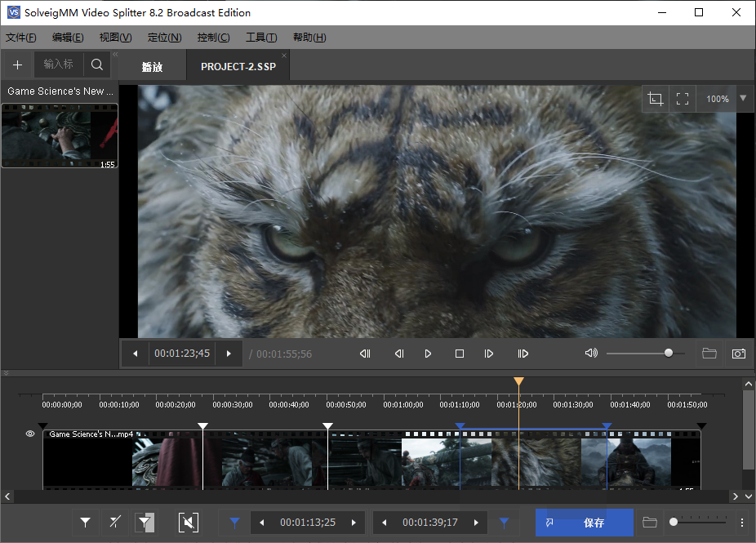Viewport: 756px width, 543px height.
Task: Open the 100% zoom dropdown arrow
Action: coord(742,99)
